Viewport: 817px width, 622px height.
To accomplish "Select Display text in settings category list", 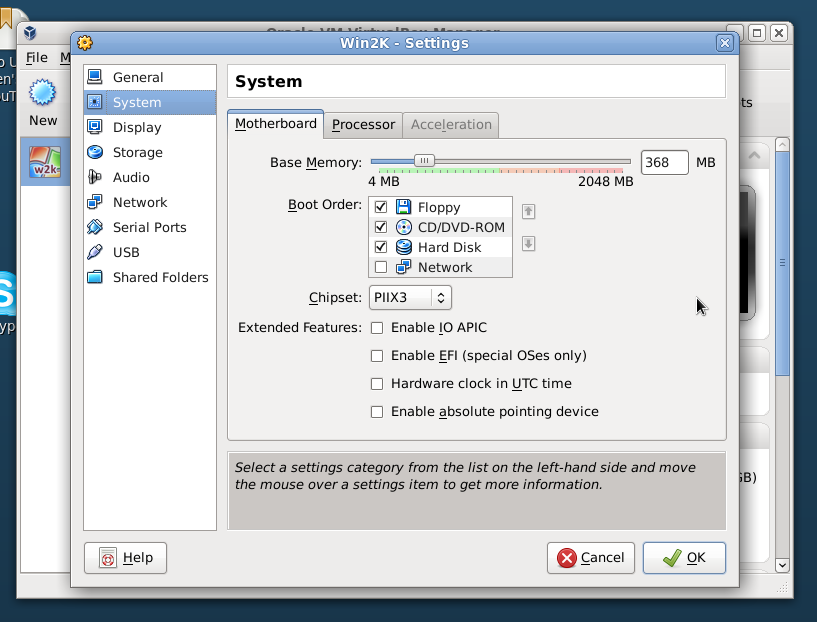I will pos(137,128).
